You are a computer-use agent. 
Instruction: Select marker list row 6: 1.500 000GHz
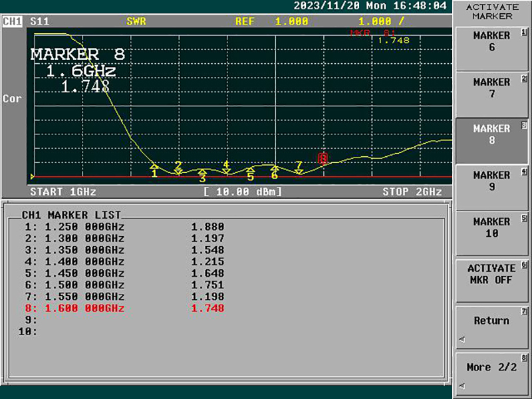[124, 285]
